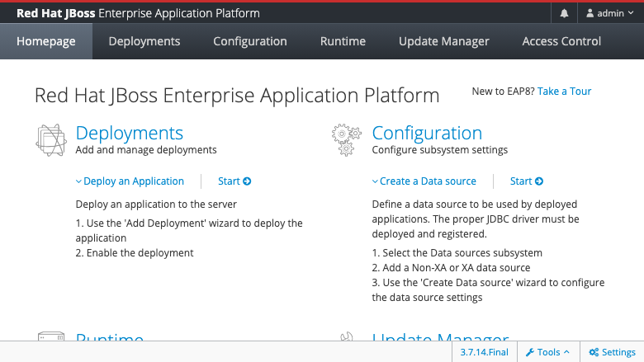Click 'Deploy an application to the server' text
The image size is (644, 362).
pyautogui.click(x=156, y=205)
